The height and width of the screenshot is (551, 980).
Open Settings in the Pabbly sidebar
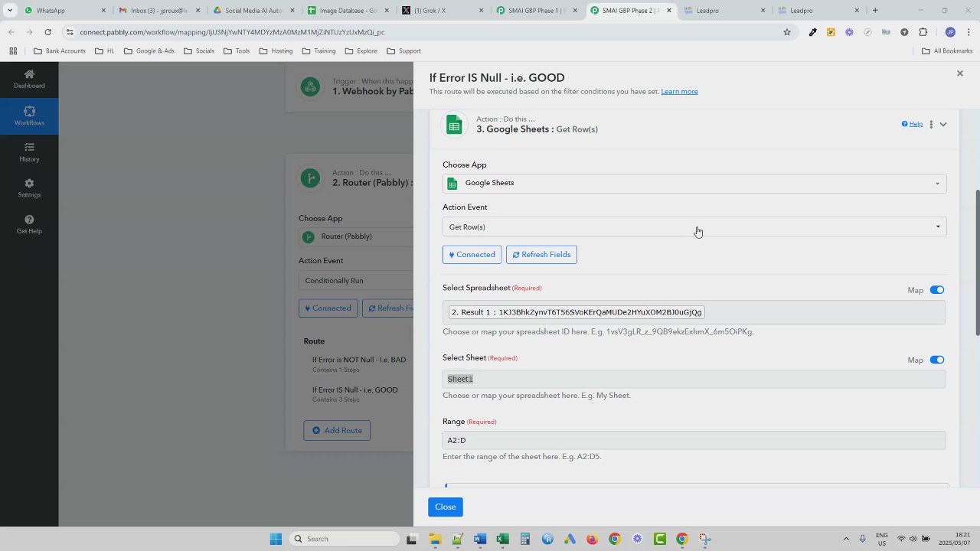[29, 188]
